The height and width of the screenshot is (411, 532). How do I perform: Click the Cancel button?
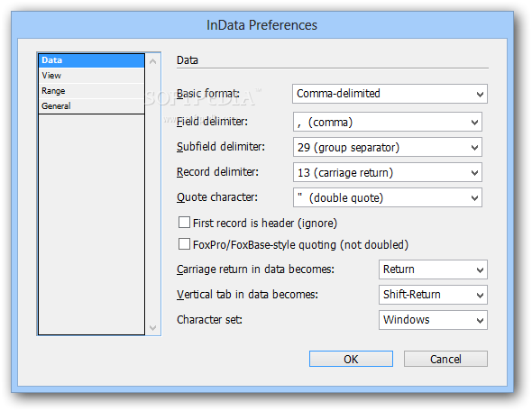445,359
